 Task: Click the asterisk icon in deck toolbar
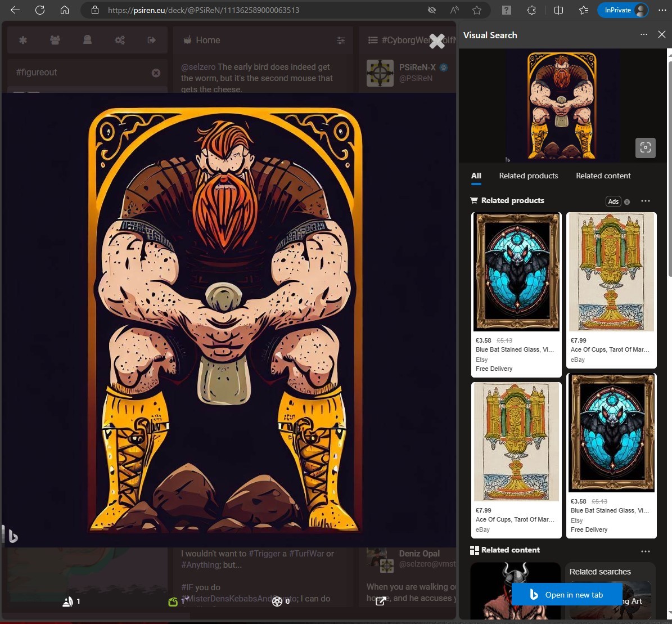[23, 40]
